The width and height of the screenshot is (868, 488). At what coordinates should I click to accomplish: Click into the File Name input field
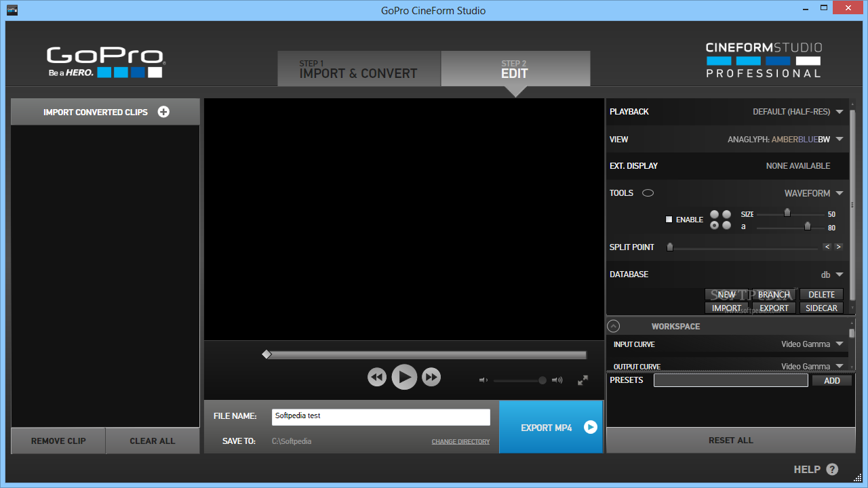tap(381, 417)
